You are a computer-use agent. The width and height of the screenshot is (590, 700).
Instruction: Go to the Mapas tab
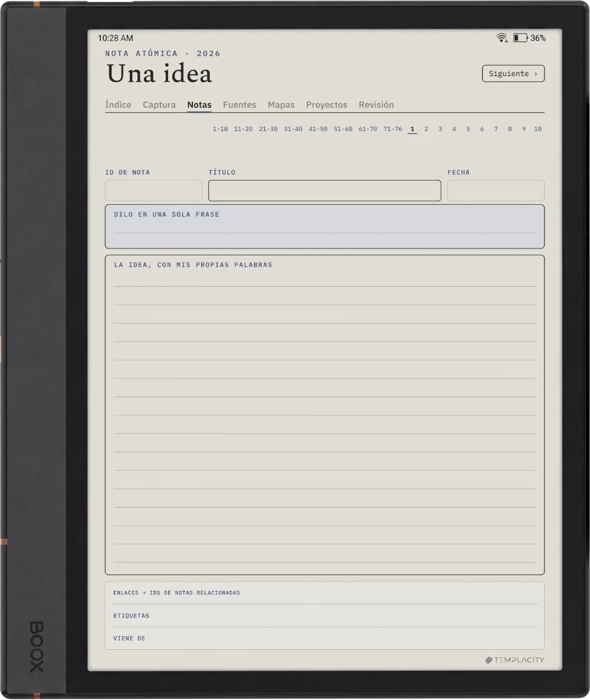(x=281, y=105)
